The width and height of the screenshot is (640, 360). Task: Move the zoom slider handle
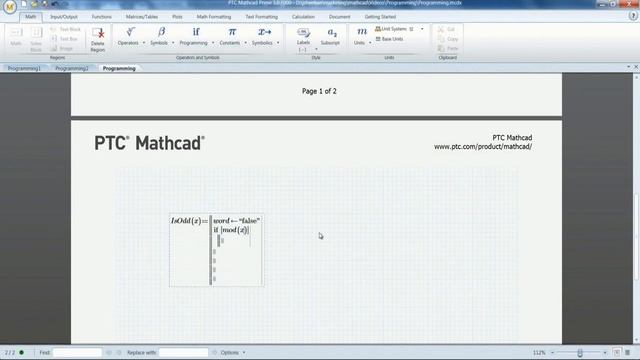point(580,352)
